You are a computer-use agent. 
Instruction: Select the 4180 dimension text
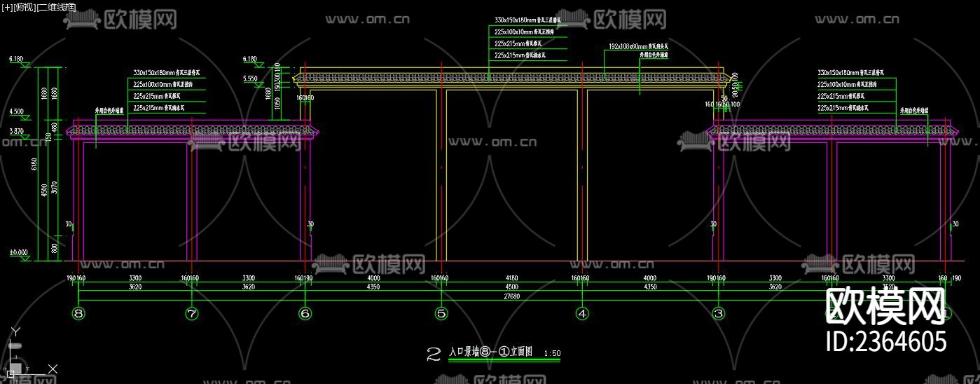(511, 277)
